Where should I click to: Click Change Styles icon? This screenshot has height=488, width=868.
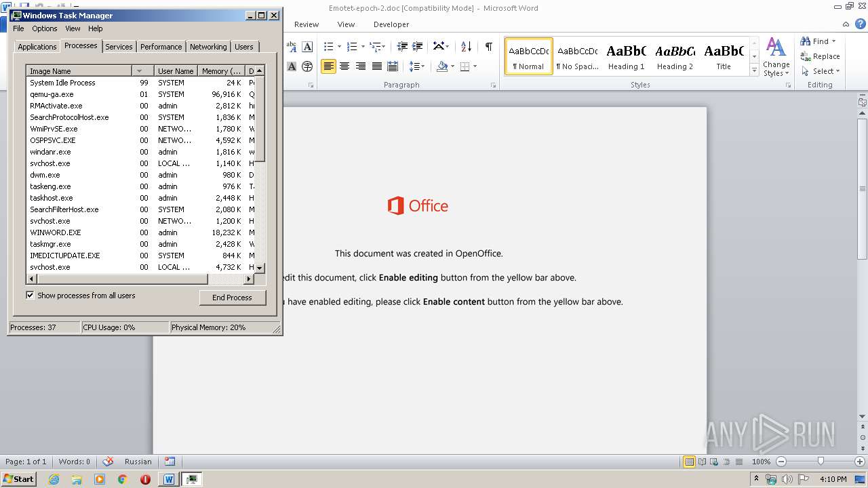coord(776,58)
